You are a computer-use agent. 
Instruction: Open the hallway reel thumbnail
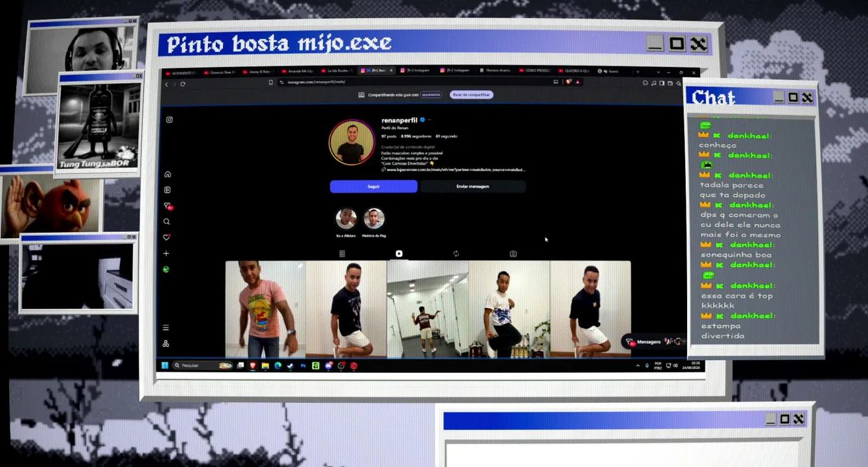point(427,309)
